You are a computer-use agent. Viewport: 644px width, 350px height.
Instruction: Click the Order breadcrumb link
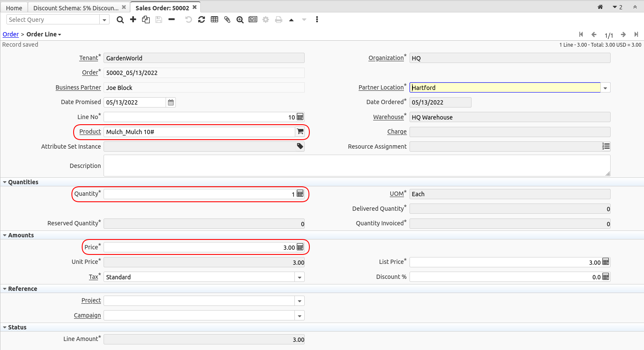point(11,34)
